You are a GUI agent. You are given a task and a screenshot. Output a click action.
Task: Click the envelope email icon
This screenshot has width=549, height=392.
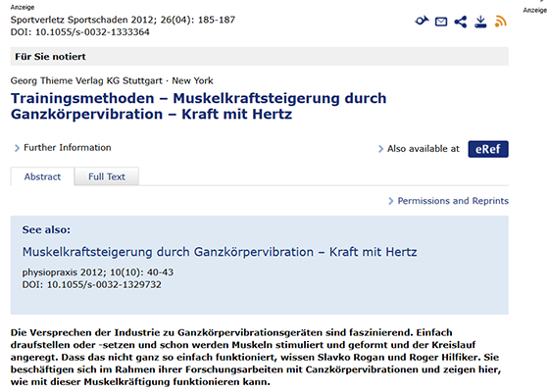[441, 22]
